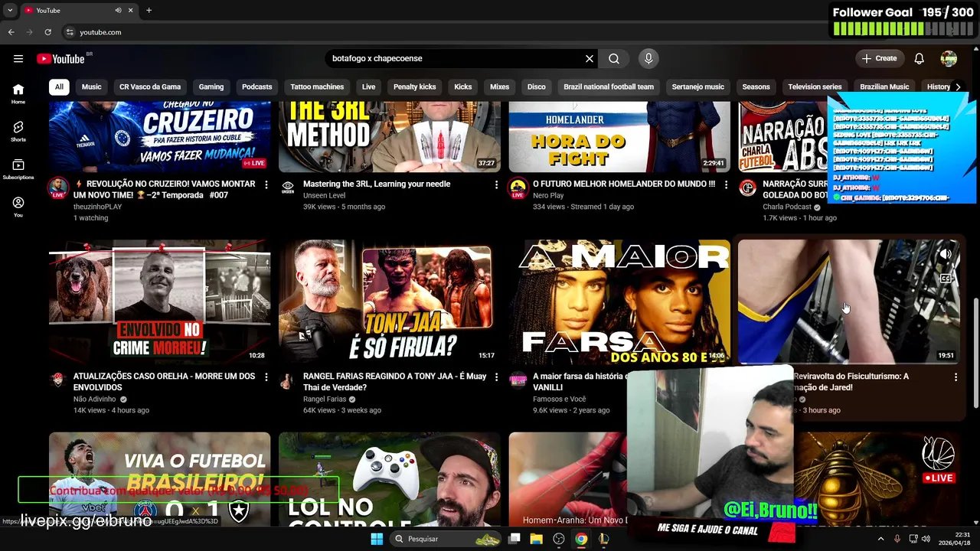
Task: Select the Sertanejo music chip
Action: pyautogui.click(x=698, y=86)
